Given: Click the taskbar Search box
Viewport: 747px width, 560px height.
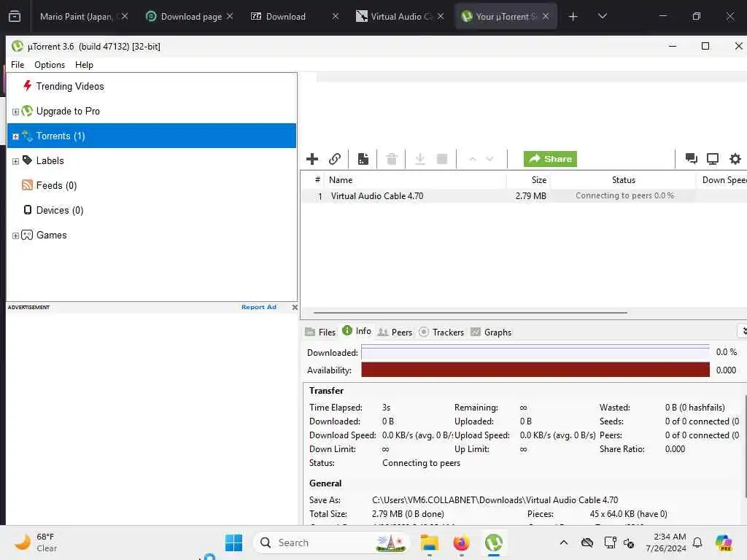Looking at the screenshot, I should tap(330, 542).
